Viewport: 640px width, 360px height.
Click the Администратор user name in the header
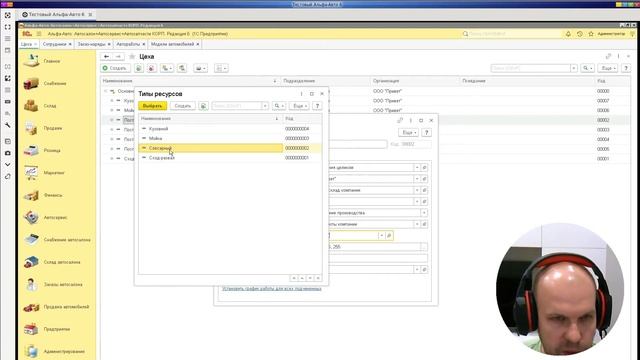pos(611,34)
